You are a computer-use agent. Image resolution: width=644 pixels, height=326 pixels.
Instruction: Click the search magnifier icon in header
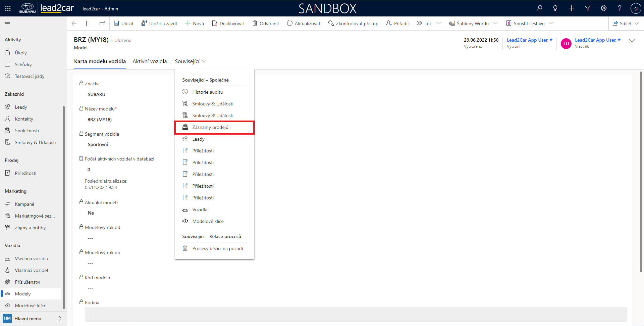539,8
